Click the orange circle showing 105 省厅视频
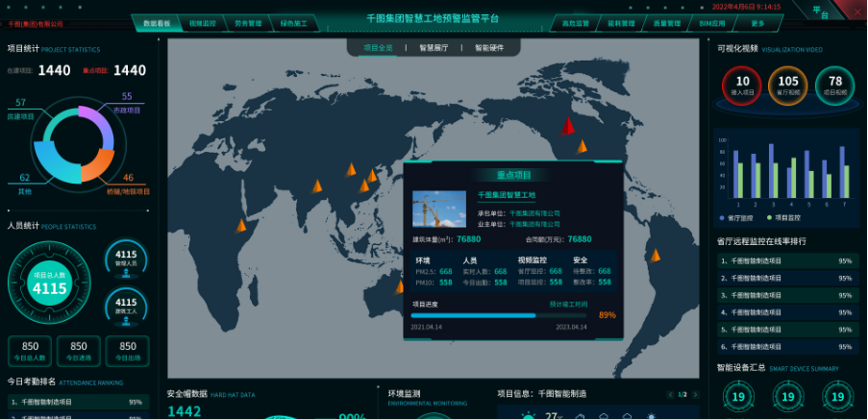The image size is (868, 419). pos(788,86)
